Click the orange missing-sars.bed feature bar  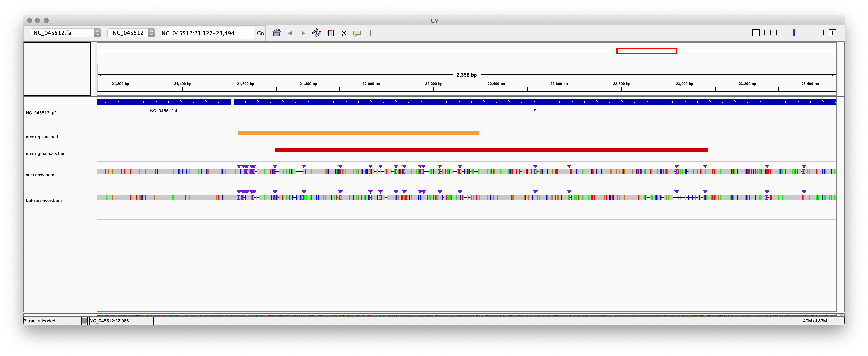[x=358, y=133]
